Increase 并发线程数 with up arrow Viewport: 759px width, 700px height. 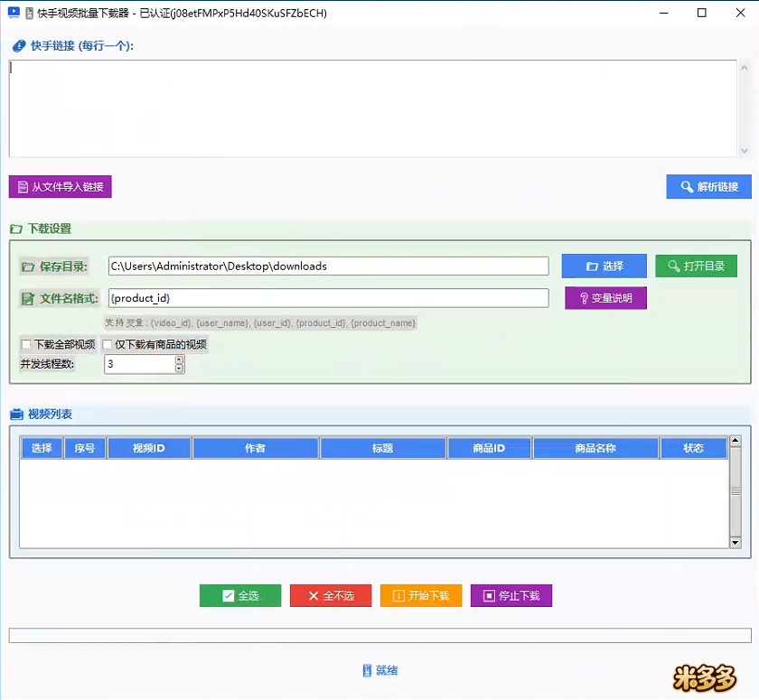[179, 359]
